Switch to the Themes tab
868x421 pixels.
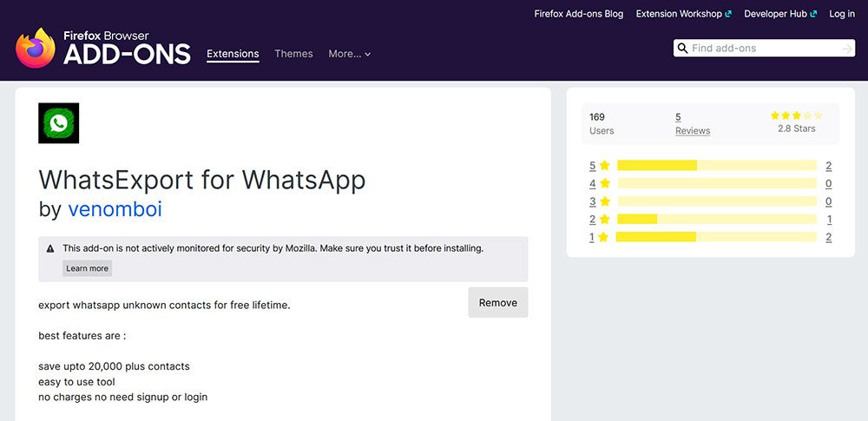tap(293, 54)
